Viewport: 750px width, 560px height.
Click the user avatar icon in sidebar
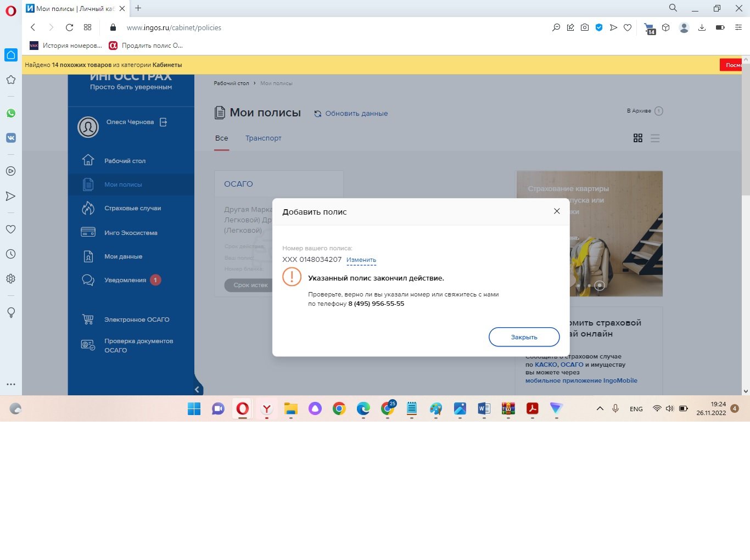(x=88, y=127)
